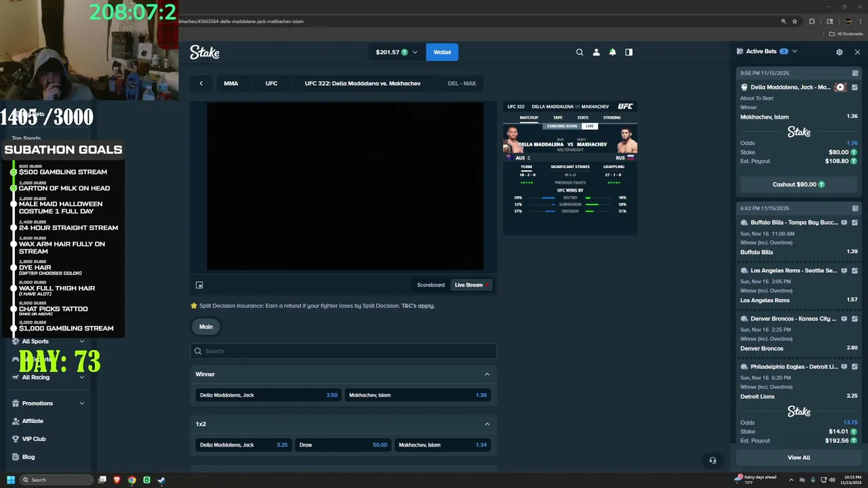Expand Promotions in sidebar
868x488 pixels.
click(x=82, y=403)
